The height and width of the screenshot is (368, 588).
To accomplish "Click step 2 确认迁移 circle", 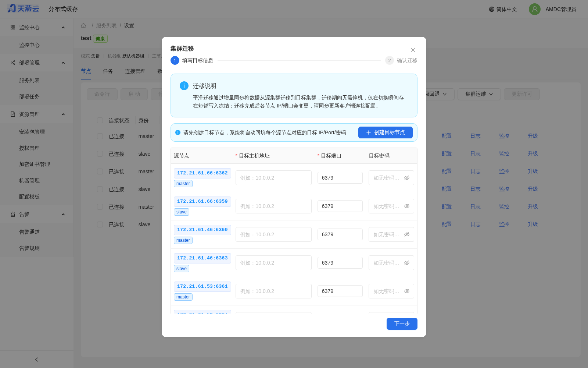I will pyautogui.click(x=390, y=60).
